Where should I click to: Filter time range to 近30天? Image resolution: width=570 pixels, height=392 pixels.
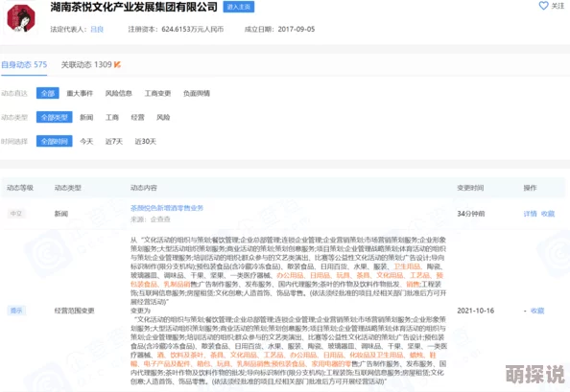(x=146, y=141)
